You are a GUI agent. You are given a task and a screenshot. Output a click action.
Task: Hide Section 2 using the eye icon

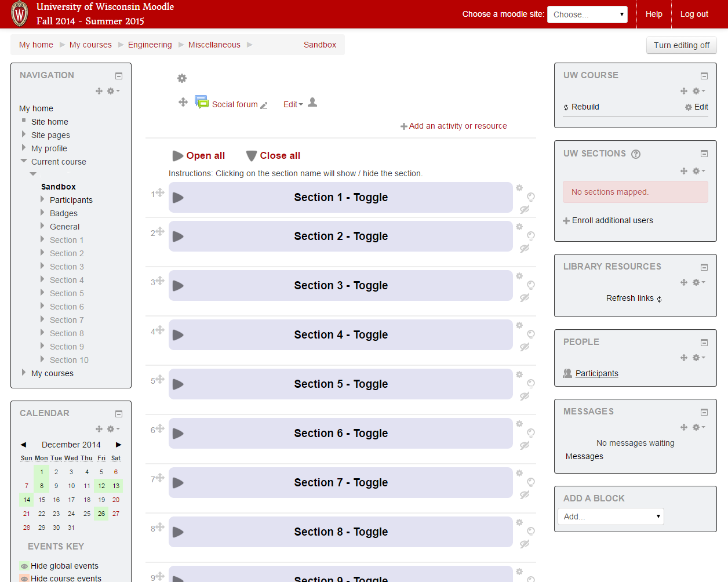click(525, 249)
